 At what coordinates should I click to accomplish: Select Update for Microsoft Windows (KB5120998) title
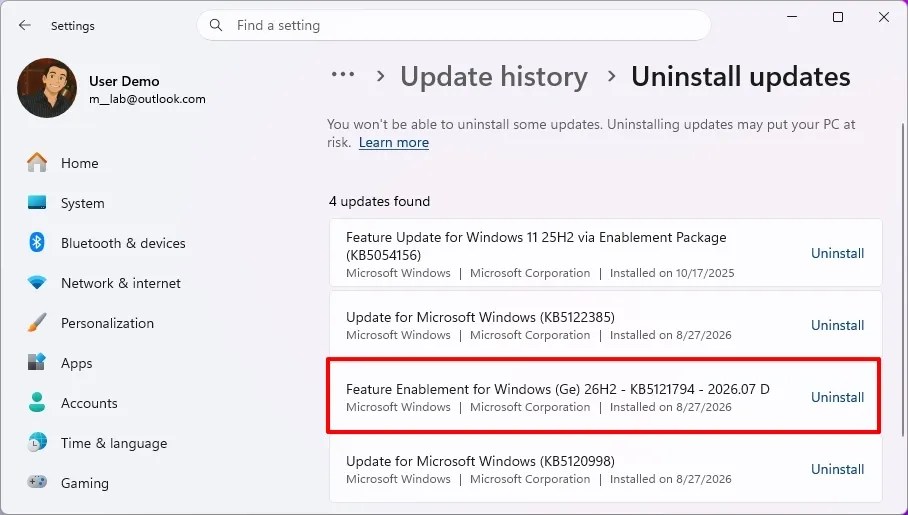(480, 462)
